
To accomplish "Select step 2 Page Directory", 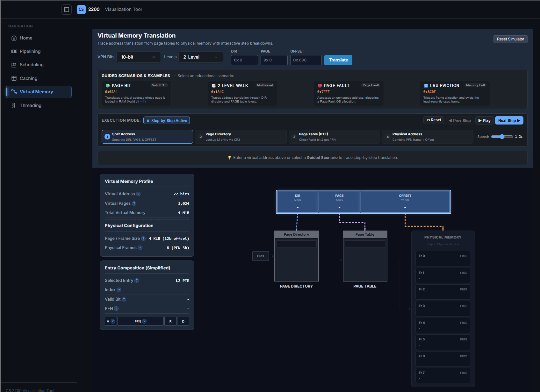I will 241,137.
